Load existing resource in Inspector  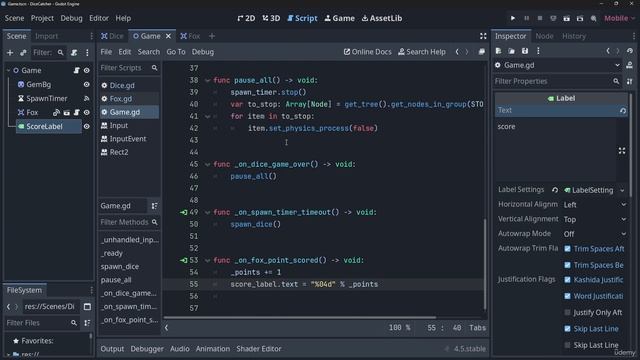coord(511,51)
